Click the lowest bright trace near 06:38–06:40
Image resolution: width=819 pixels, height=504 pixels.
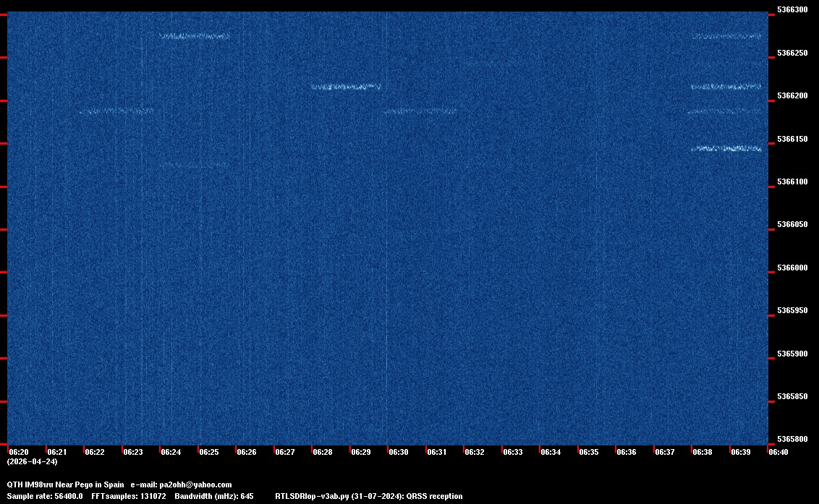pos(726,149)
